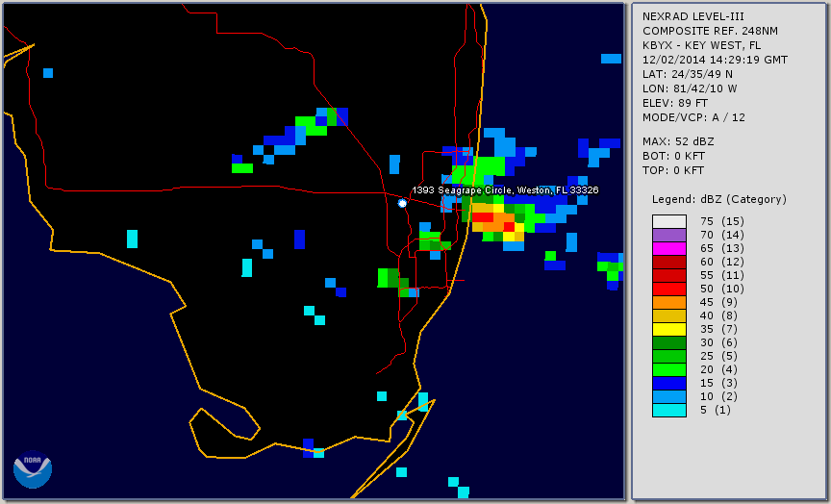Click the 50 (10) legend label
This screenshot has height=504, width=831.
coord(721,289)
